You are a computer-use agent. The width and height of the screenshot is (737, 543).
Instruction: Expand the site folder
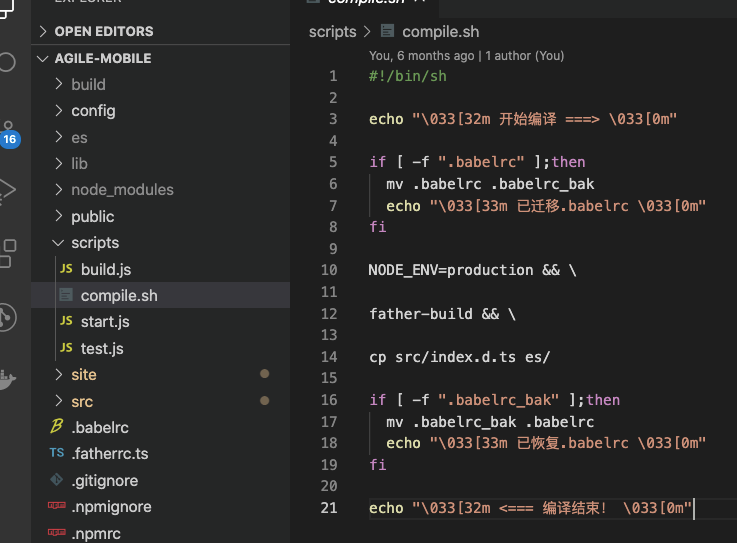[x=58, y=374]
